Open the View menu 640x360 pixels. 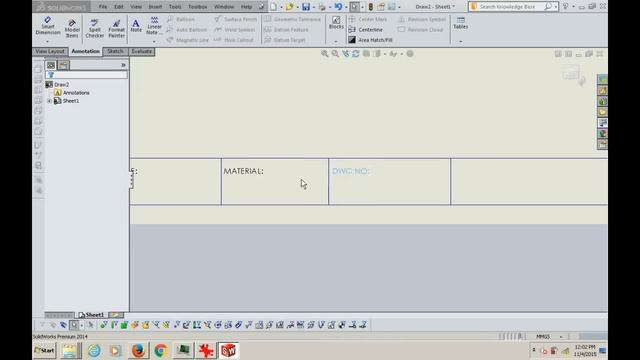136,7
